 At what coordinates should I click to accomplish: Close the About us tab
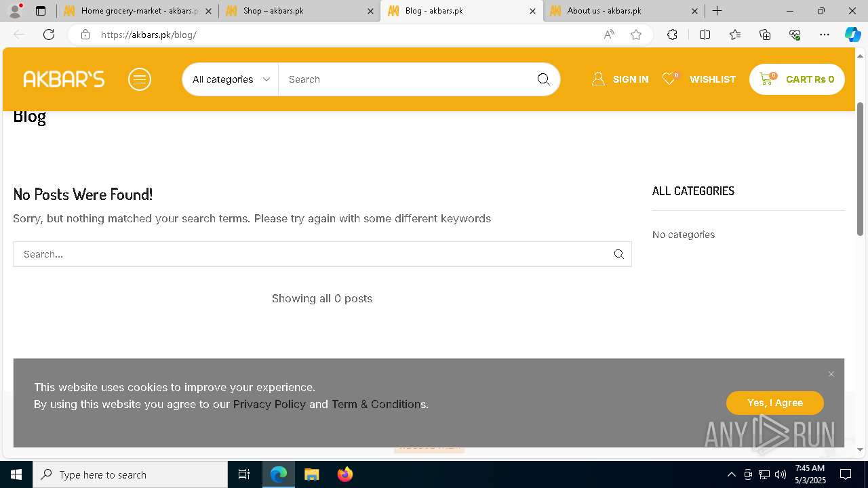pyautogui.click(x=694, y=11)
